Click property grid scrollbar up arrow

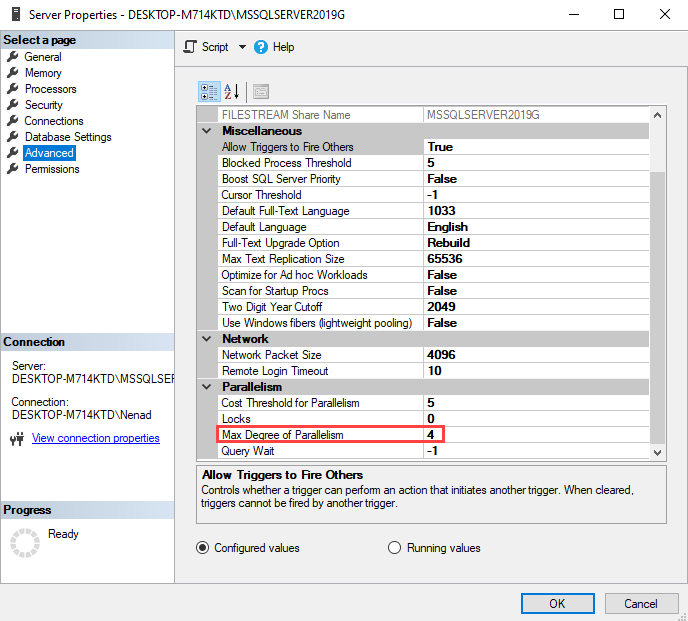point(657,115)
